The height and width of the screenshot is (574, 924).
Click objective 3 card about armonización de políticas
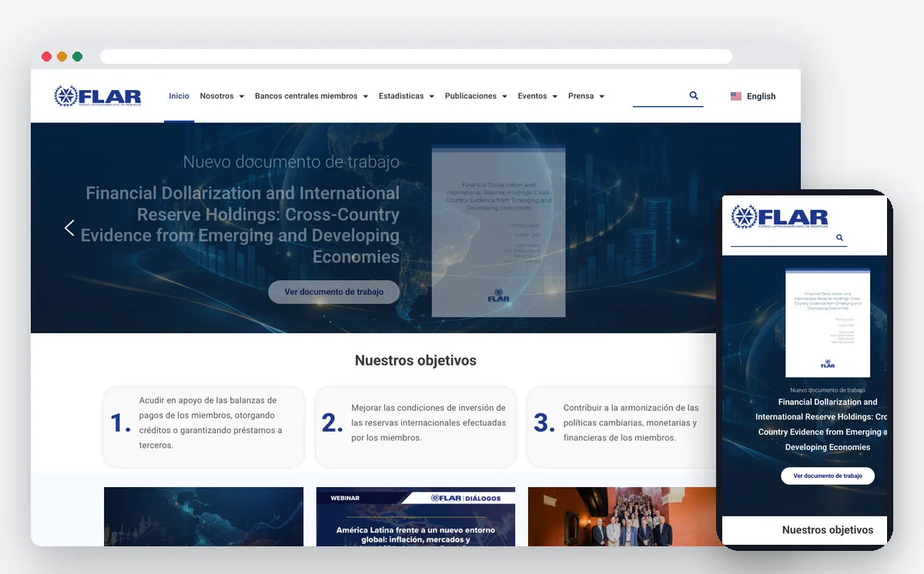[x=622, y=426]
